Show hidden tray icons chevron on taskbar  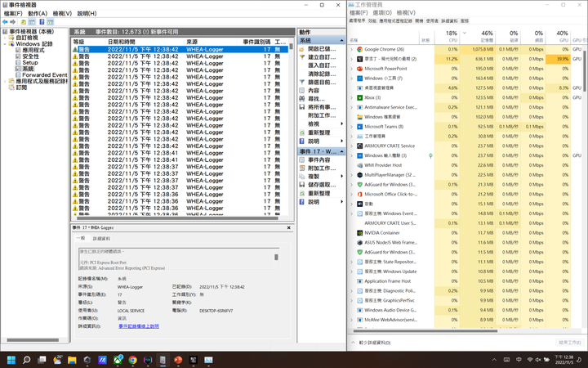[494, 360]
